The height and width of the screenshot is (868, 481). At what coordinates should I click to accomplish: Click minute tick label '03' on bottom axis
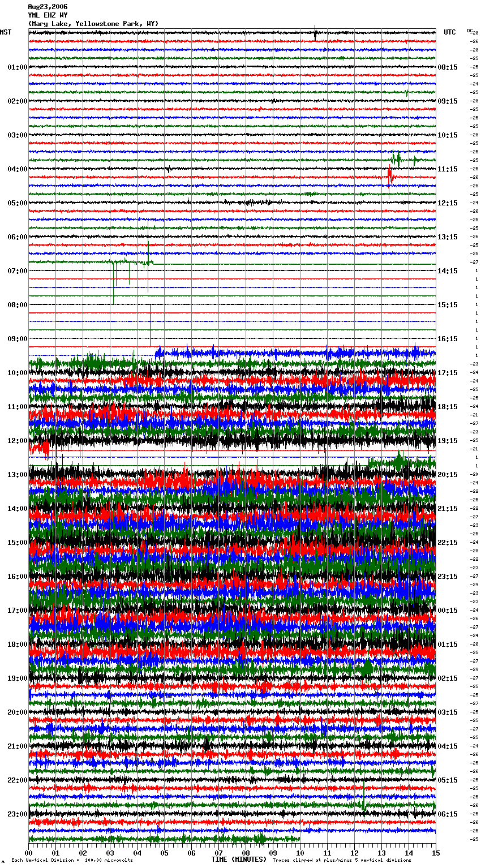click(110, 853)
